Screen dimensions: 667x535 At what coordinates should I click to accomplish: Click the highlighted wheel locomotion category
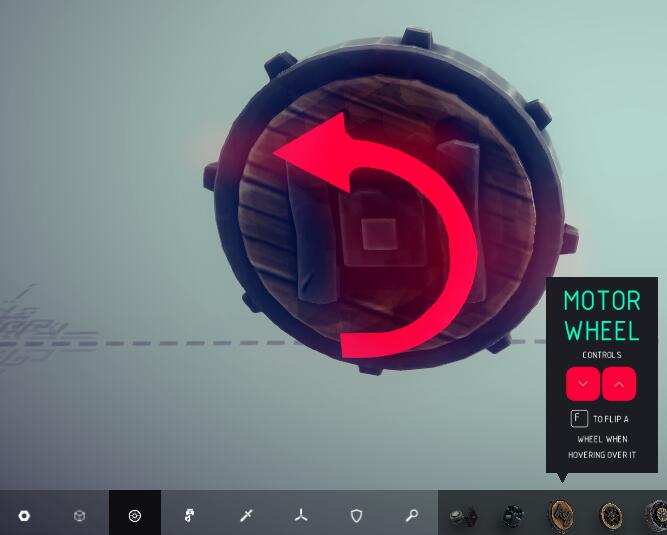click(135, 516)
